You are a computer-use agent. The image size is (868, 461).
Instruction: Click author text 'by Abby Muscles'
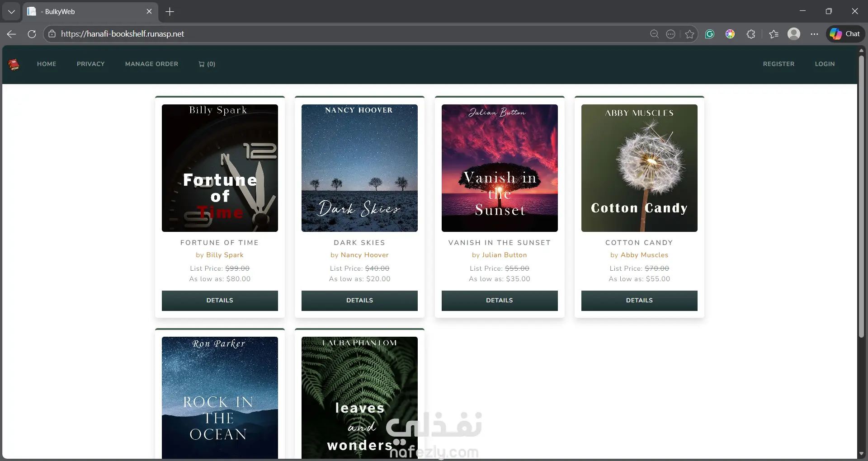639,255
